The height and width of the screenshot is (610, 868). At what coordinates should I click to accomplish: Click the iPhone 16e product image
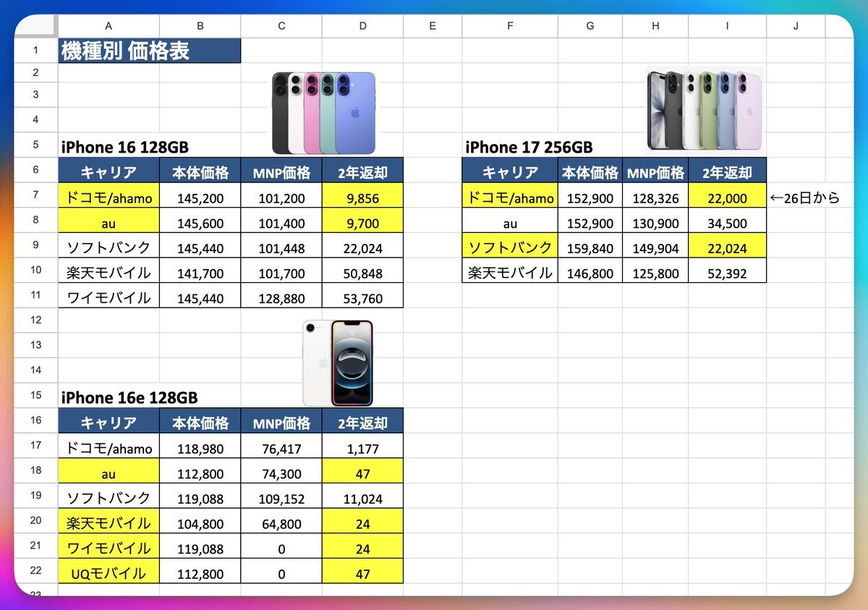[x=338, y=363]
